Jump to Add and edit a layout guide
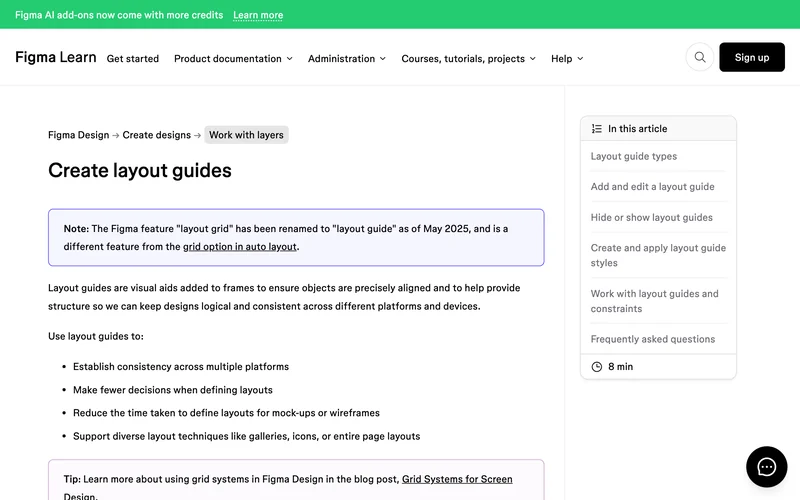The width and height of the screenshot is (800, 500). pyautogui.click(x=653, y=187)
